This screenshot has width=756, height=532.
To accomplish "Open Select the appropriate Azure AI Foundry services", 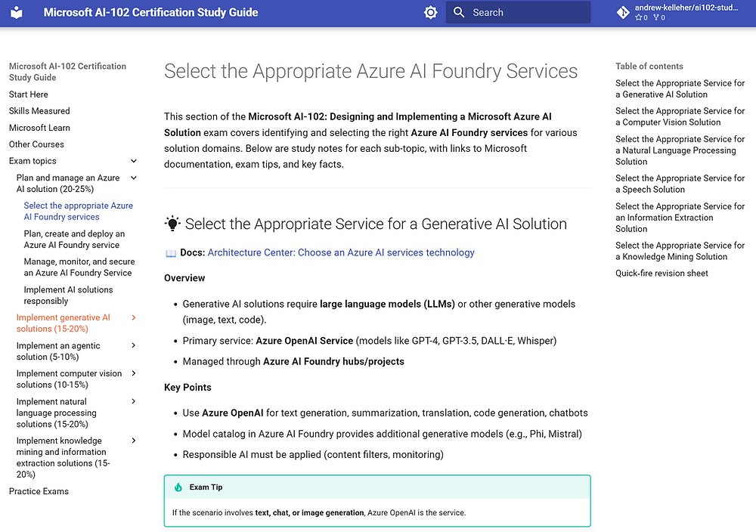I will coord(78,211).
